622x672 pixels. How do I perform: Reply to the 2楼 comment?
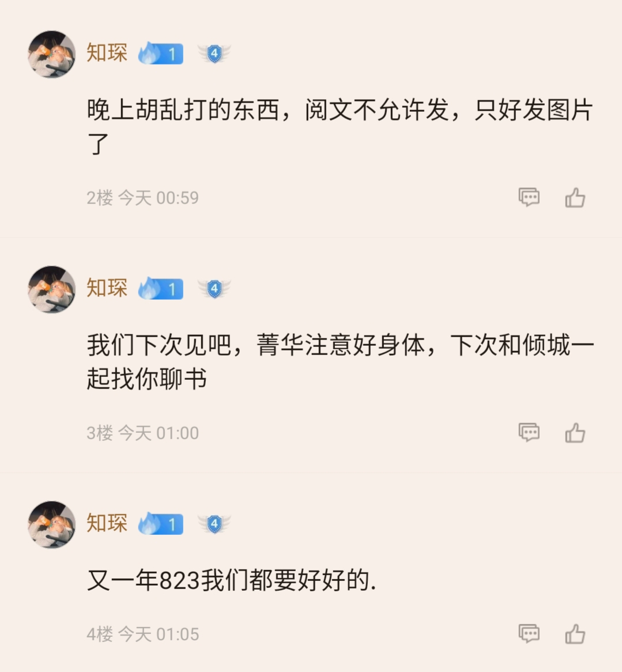coord(529,198)
